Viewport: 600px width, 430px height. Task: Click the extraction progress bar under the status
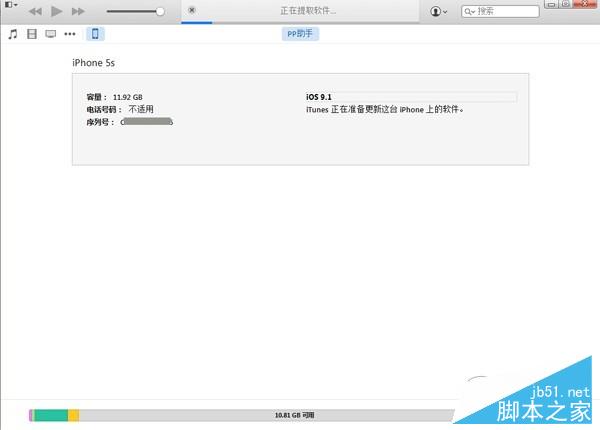pos(300,23)
